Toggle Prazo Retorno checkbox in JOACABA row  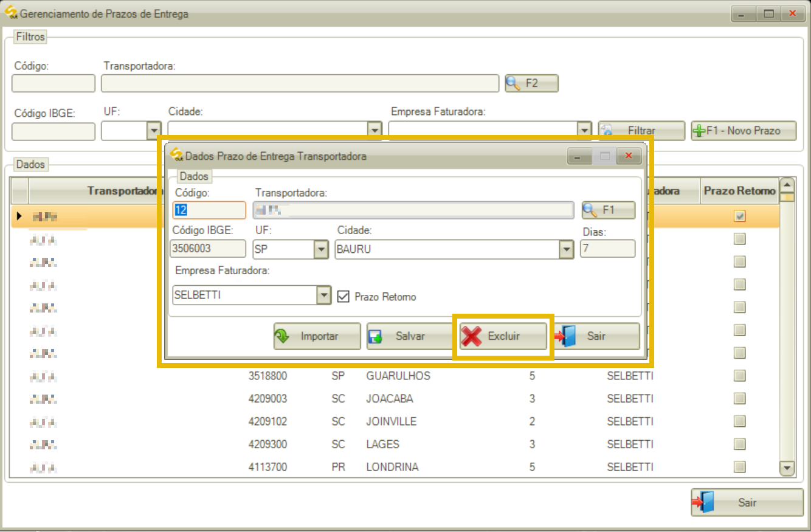[x=739, y=399]
